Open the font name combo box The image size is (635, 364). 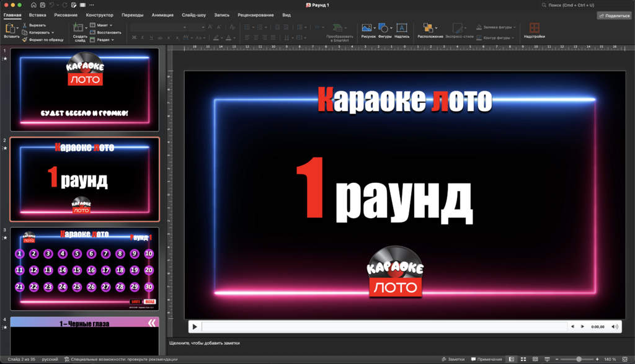coord(158,27)
